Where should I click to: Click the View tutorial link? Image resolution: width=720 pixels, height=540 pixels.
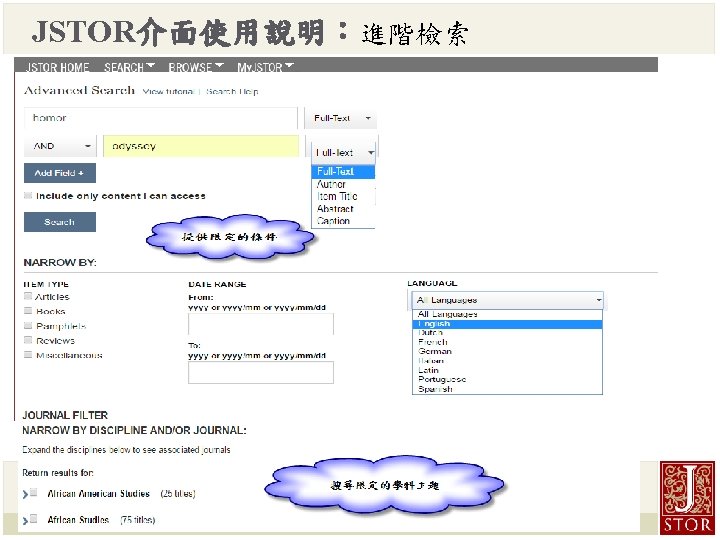(x=169, y=91)
